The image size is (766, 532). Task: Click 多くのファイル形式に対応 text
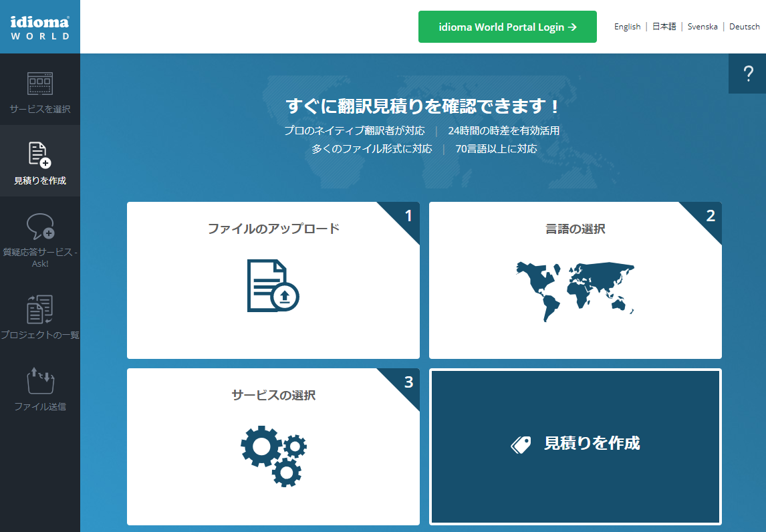tap(372, 148)
